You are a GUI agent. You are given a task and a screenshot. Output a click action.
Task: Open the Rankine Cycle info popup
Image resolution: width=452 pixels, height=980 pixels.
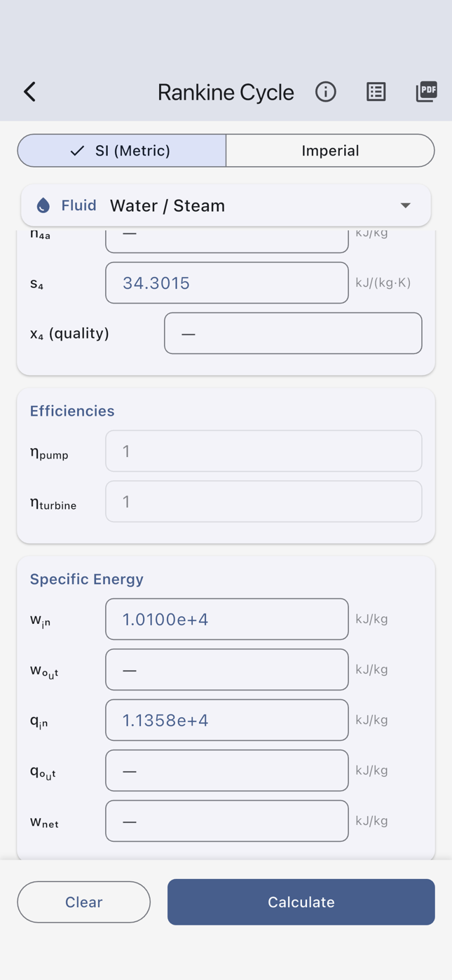(325, 92)
